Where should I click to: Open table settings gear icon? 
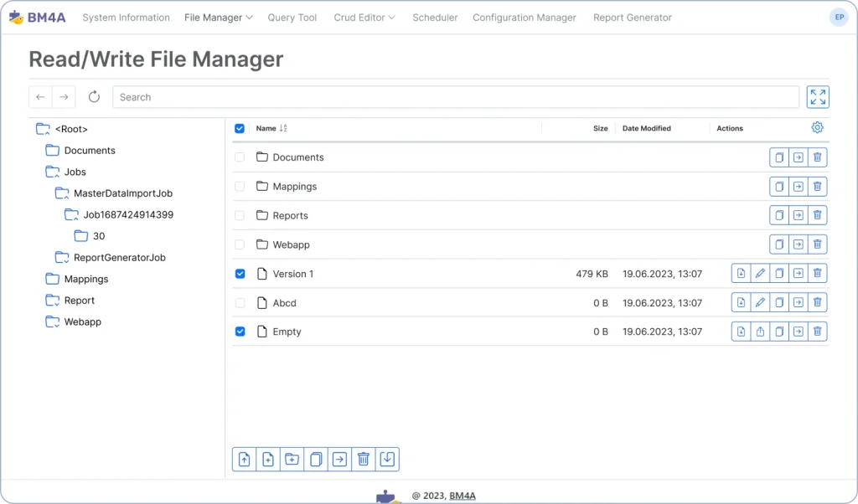click(818, 127)
